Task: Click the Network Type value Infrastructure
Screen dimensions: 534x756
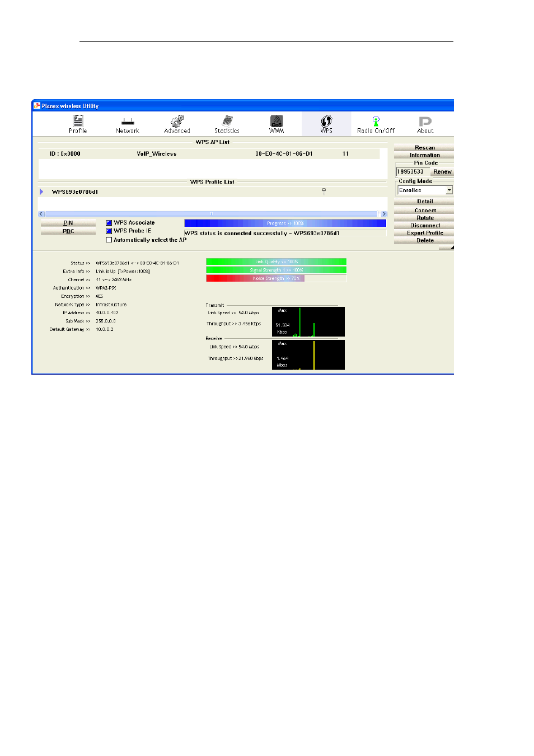Action: (x=111, y=305)
